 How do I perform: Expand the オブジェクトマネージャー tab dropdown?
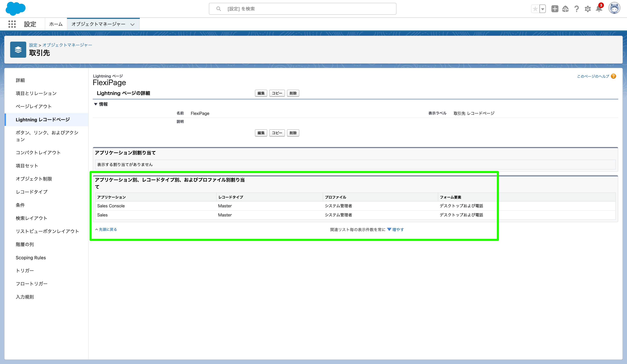pos(132,24)
